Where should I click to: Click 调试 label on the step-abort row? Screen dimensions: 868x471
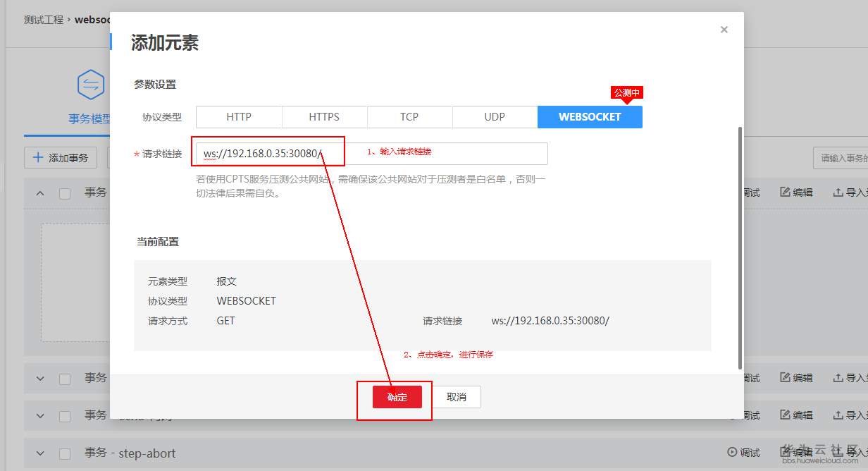tap(750, 453)
